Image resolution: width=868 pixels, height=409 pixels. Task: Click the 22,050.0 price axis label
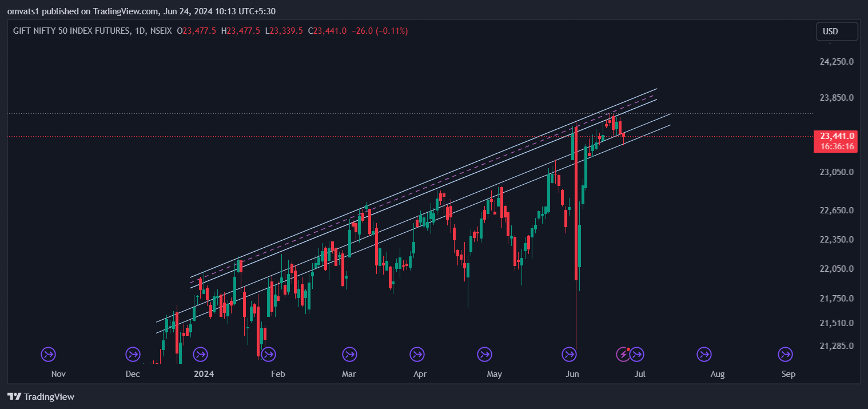click(x=837, y=269)
